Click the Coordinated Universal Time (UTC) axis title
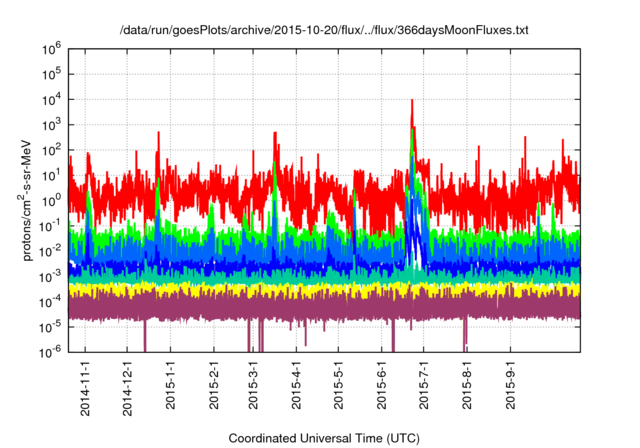The width and height of the screenshot is (640, 448). 324,438
